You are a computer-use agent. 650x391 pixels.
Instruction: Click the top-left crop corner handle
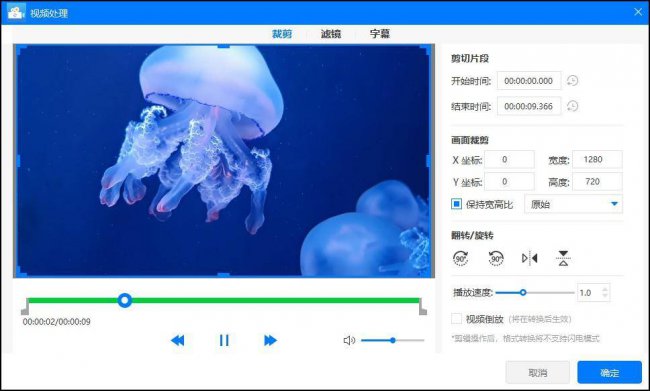tap(20, 49)
